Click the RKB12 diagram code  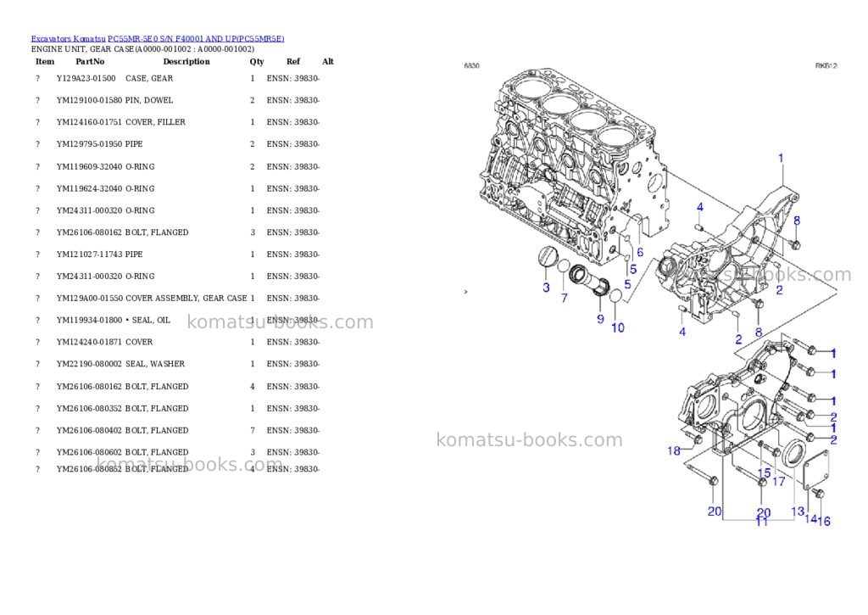click(x=826, y=66)
